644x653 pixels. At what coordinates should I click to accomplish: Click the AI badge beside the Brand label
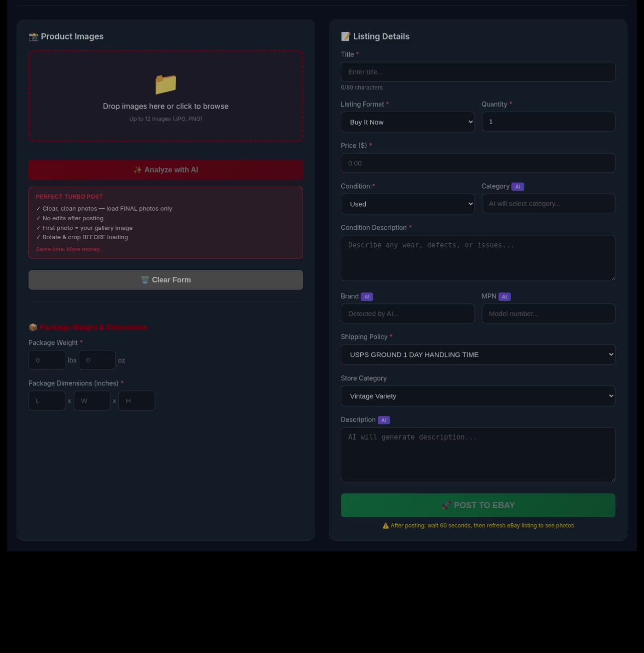tap(367, 297)
